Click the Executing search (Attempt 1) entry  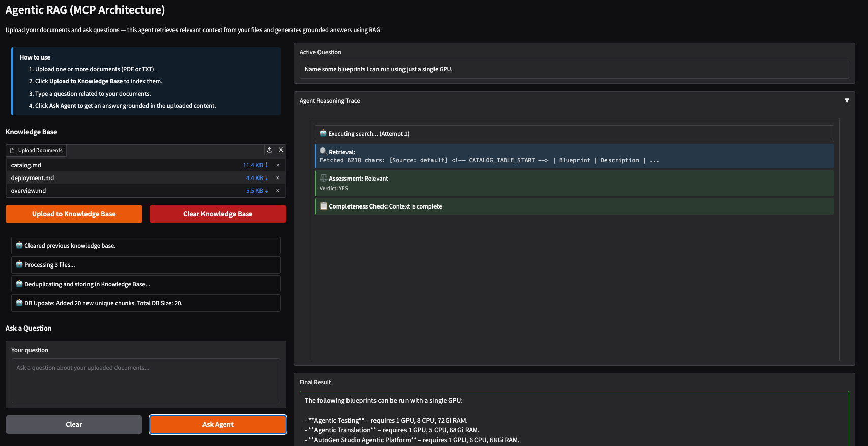click(574, 134)
